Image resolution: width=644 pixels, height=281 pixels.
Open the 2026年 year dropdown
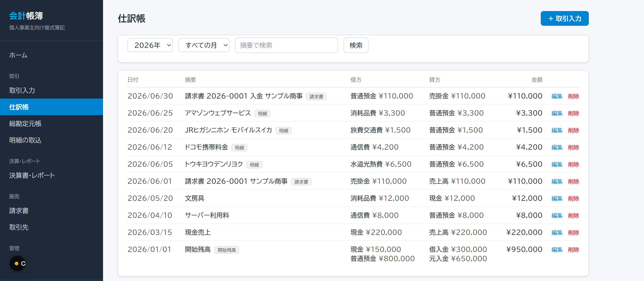(150, 45)
